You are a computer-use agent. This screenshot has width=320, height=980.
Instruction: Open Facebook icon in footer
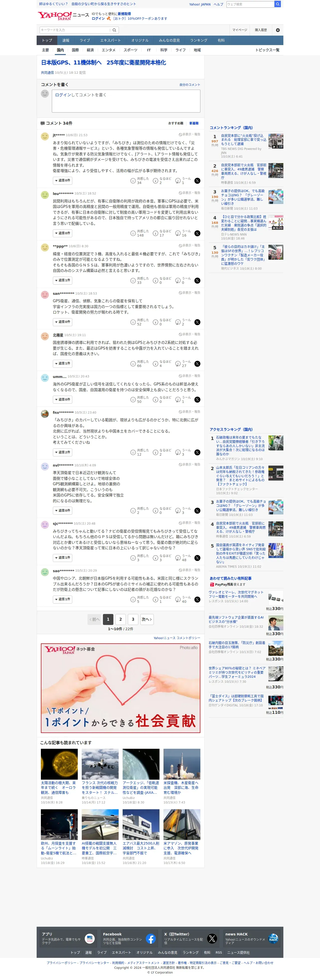click(151, 938)
